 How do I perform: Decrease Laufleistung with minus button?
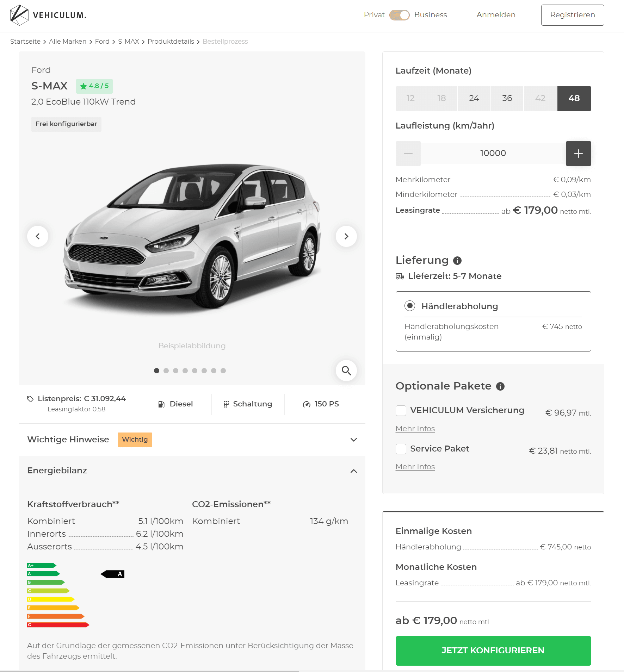click(x=408, y=154)
